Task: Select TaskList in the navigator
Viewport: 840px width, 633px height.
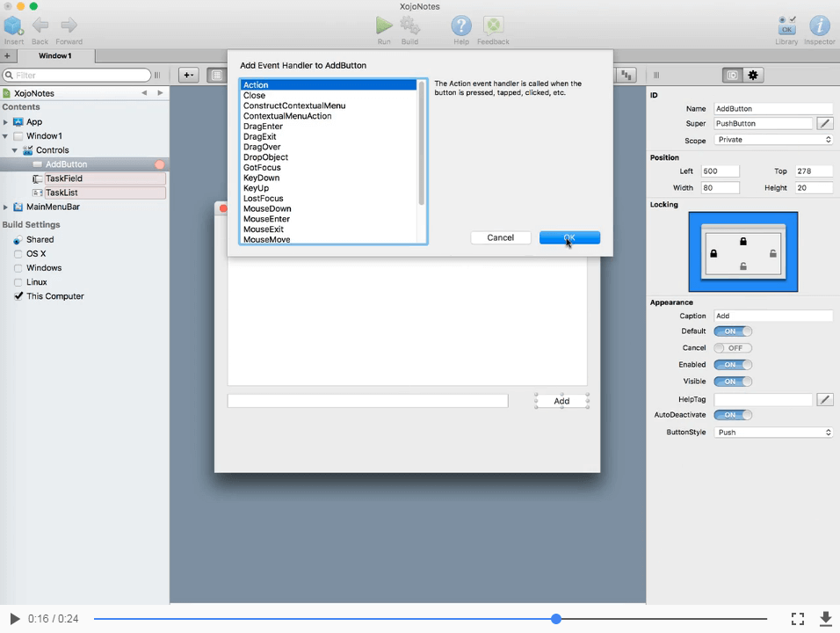Action: pos(105,193)
